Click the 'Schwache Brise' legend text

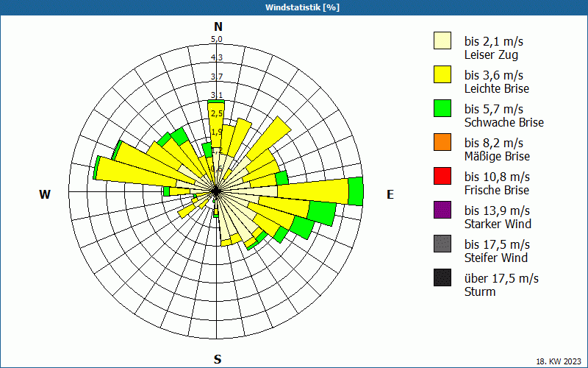point(504,122)
